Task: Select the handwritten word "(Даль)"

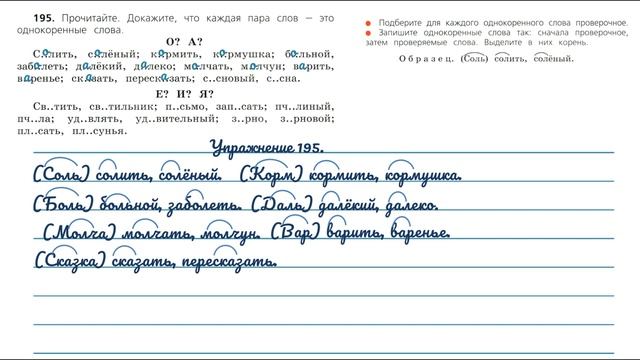Action: [282, 204]
